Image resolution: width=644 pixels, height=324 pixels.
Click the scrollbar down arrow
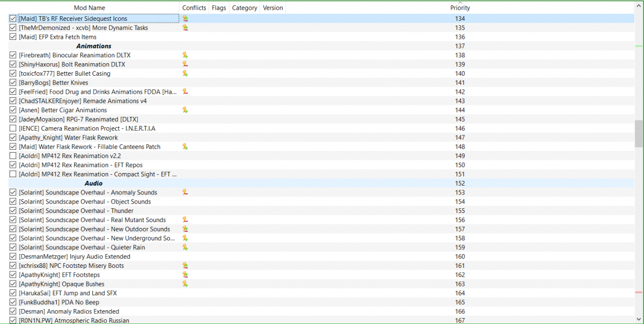pos(639,319)
